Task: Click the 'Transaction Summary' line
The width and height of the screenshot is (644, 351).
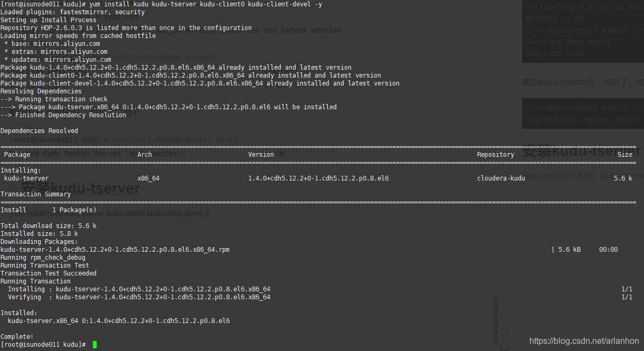Action: tap(35, 194)
